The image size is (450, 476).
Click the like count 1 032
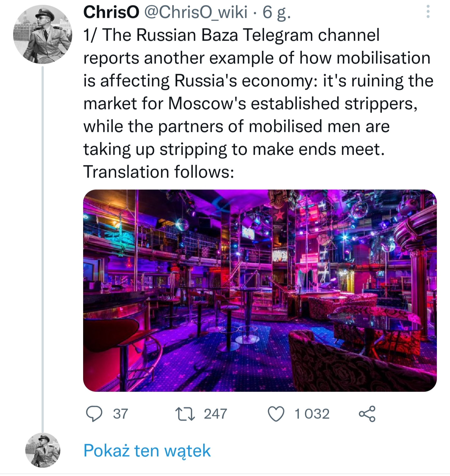point(312,414)
